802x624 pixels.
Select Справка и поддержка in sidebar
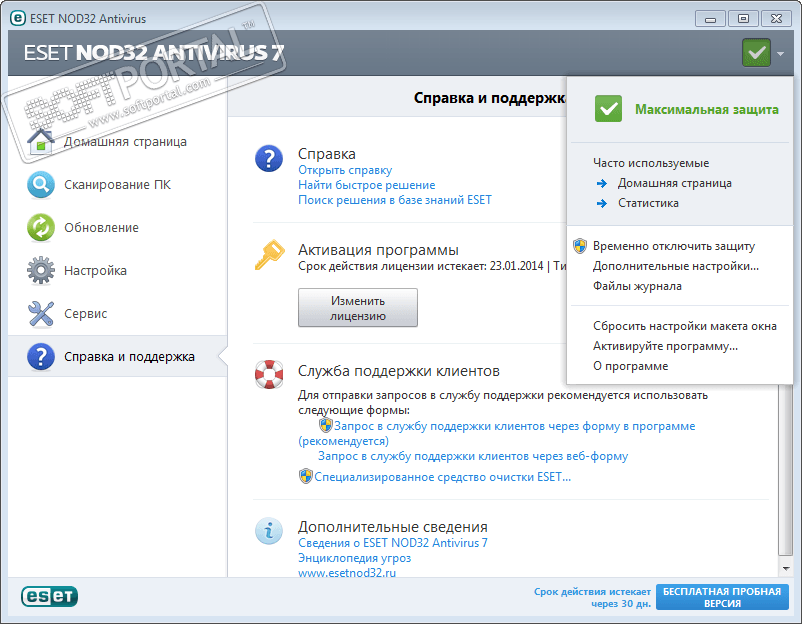tap(118, 356)
